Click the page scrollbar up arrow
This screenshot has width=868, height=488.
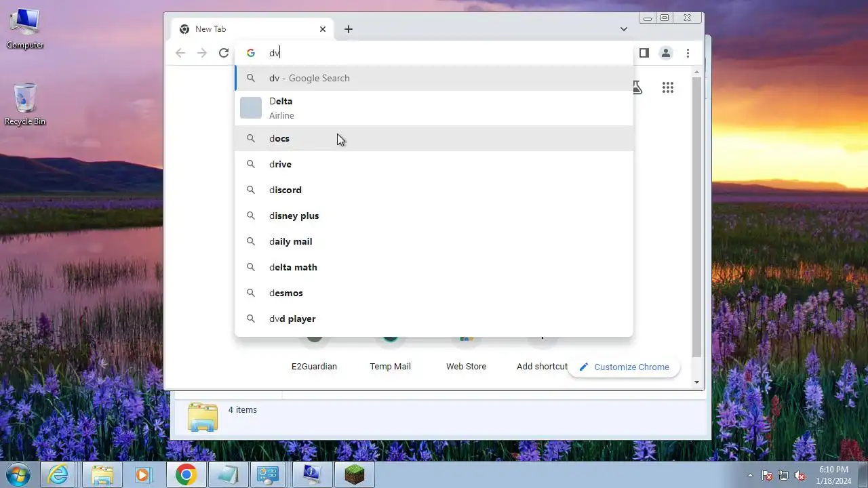[x=696, y=72]
